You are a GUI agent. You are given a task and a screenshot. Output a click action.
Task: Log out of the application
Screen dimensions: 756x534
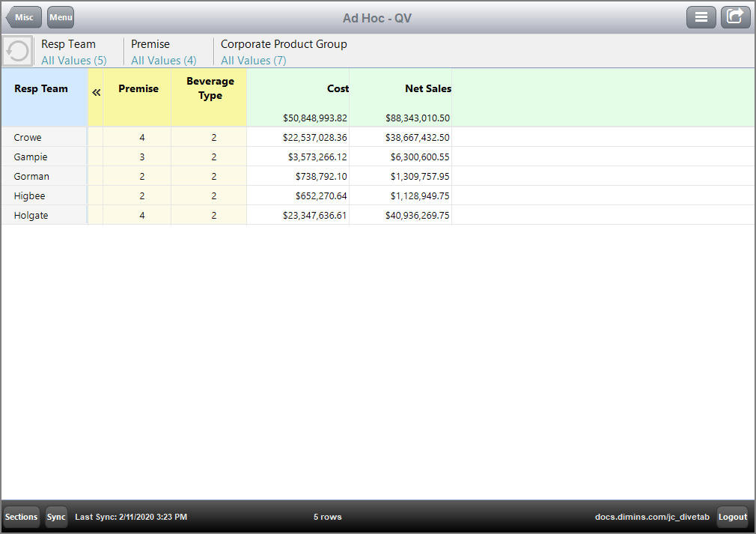click(732, 517)
